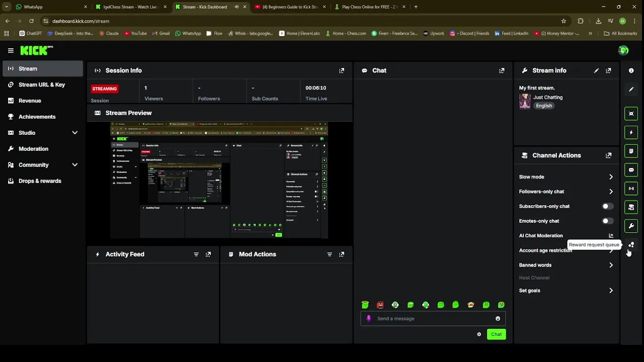The width and height of the screenshot is (644, 362).
Task: Expand Set goals options
Action: (x=611, y=291)
